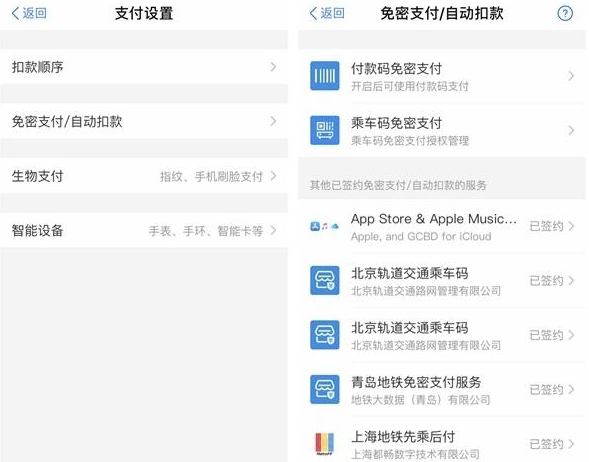Click text 指纹、手机刷脸支付

(x=211, y=176)
